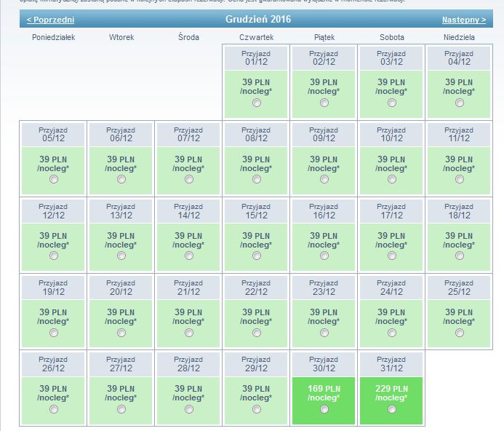
Task: Click the Przyjazd 12/12 date header
Action: pos(53,211)
